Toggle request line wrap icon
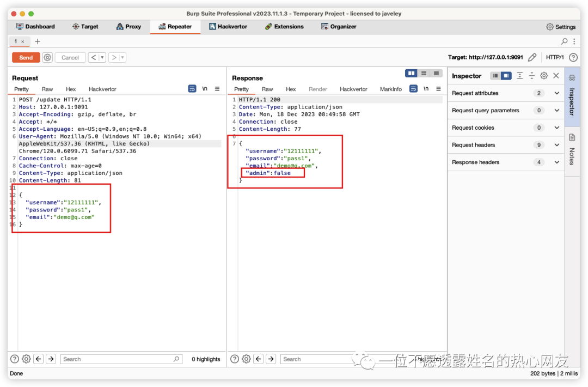This screenshot has height=387, width=588. coord(192,89)
